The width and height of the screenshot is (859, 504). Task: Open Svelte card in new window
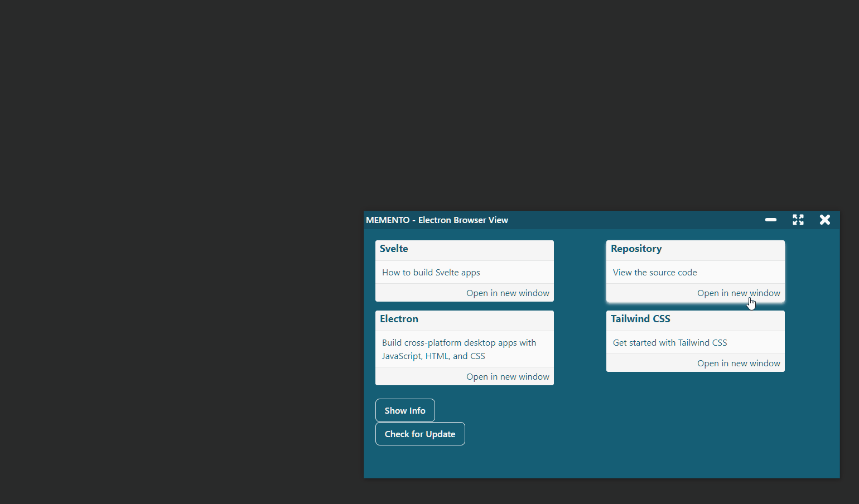click(508, 293)
